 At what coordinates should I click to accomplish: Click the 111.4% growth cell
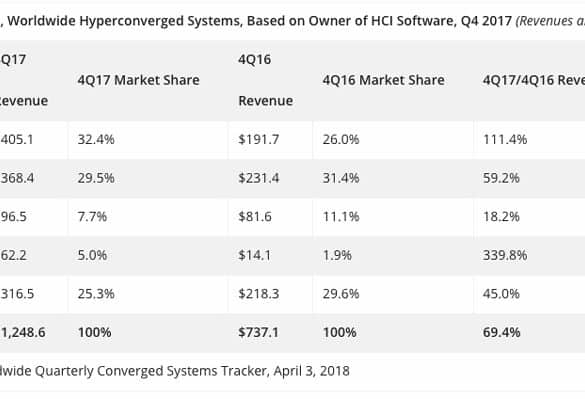[x=530, y=140]
